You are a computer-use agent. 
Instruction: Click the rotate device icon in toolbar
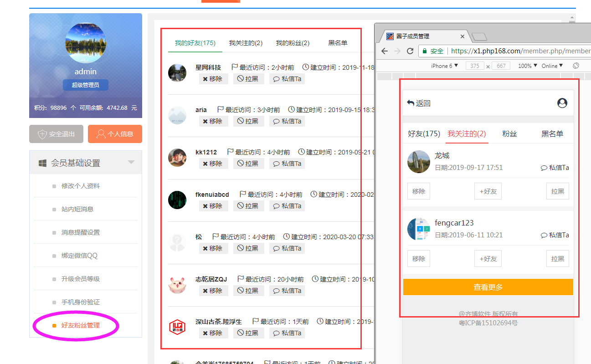pos(576,66)
